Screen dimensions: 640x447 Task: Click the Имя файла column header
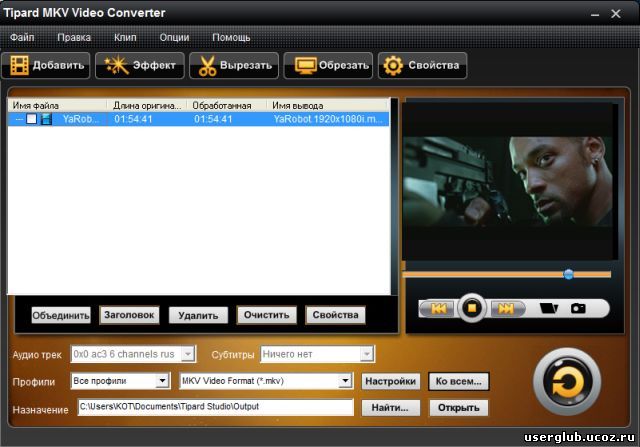(x=58, y=106)
